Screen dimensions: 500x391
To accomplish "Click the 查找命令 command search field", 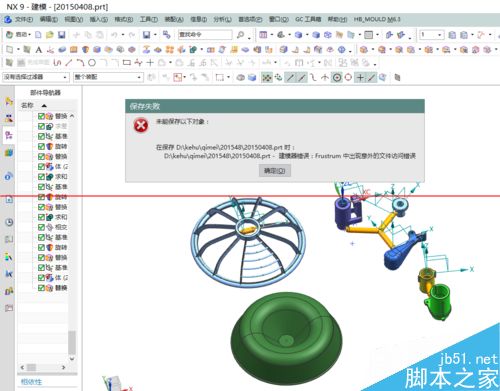I will [x=205, y=35].
